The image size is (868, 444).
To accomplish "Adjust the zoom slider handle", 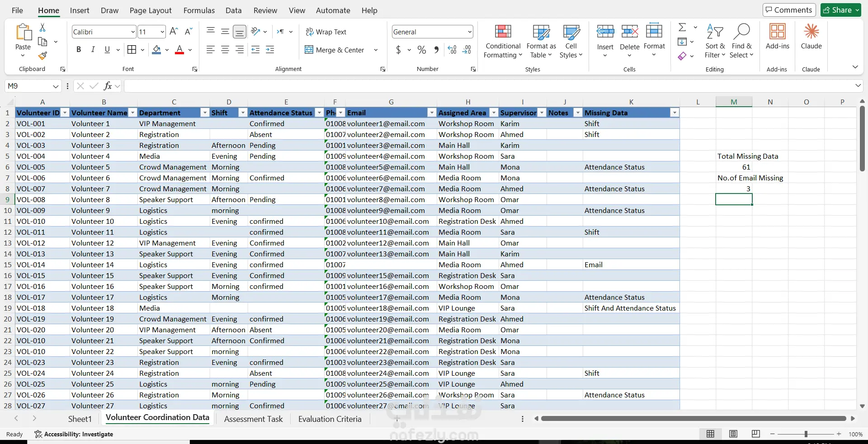I will [806, 434].
